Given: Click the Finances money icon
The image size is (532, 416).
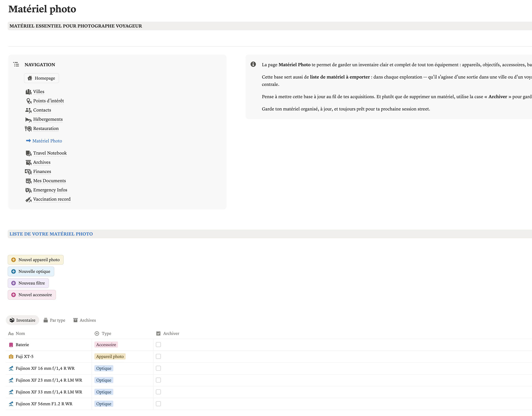Looking at the screenshot, I should click(28, 172).
